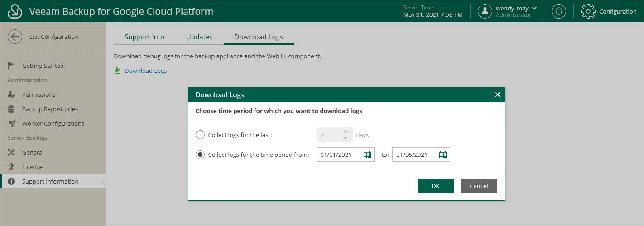The image size is (644, 226).
Task: Select 'Collect logs for the time period' radio
Action: pyautogui.click(x=200, y=155)
